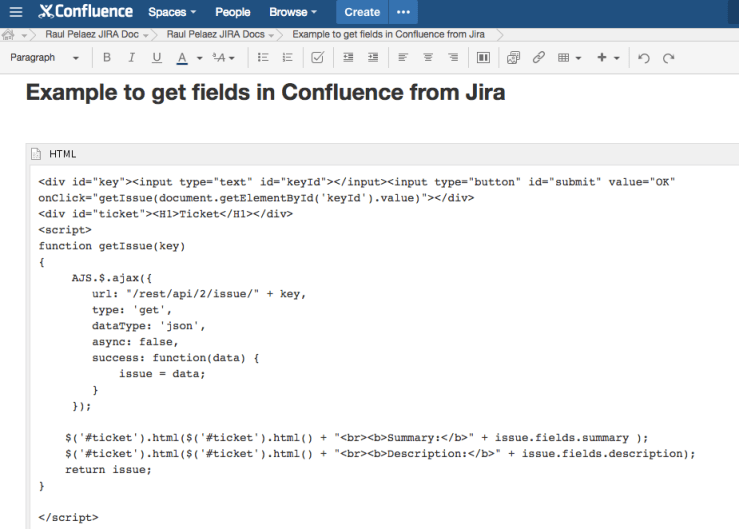Apply italic formatting
Screen dimensions: 739x529
[x=131, y=58]
